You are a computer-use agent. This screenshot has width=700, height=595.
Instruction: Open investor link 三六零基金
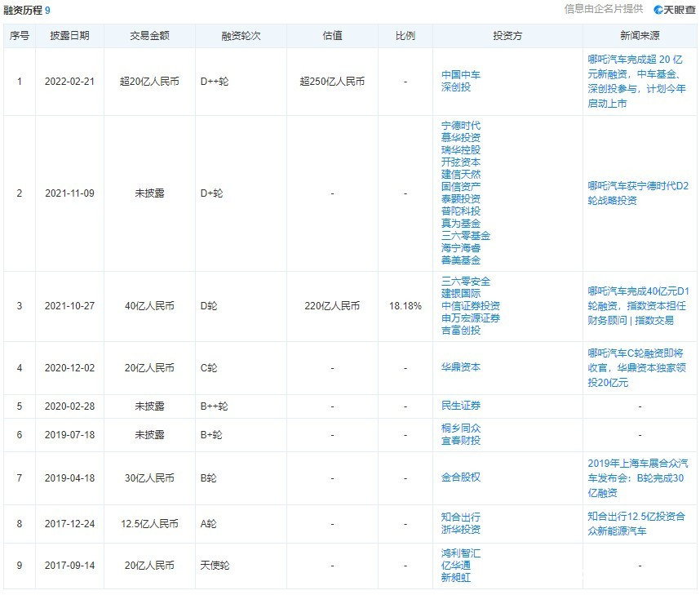[466, 236]
